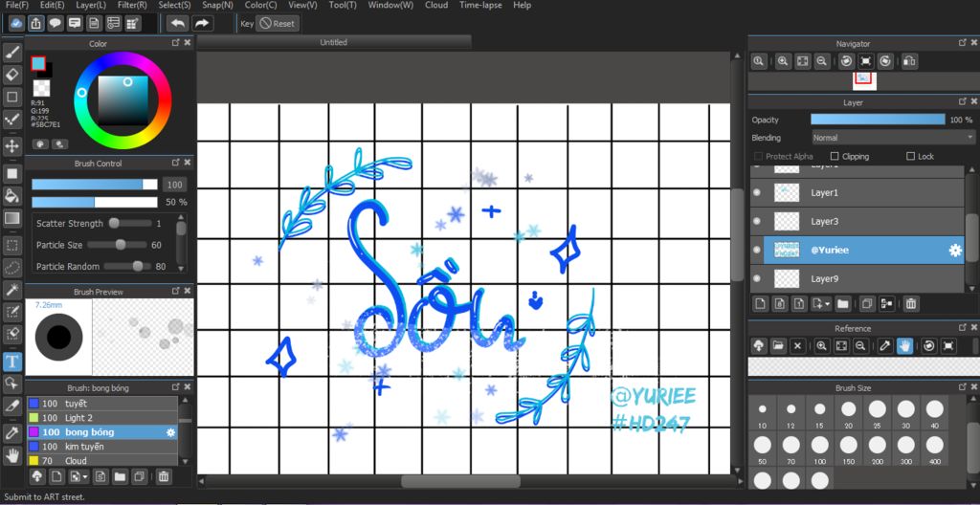Open the Layer(L) menu

click(91, 5)
